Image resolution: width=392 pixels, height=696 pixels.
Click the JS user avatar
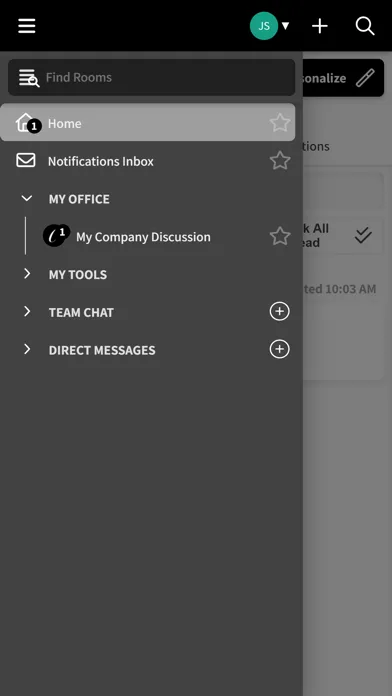point(264,26)
